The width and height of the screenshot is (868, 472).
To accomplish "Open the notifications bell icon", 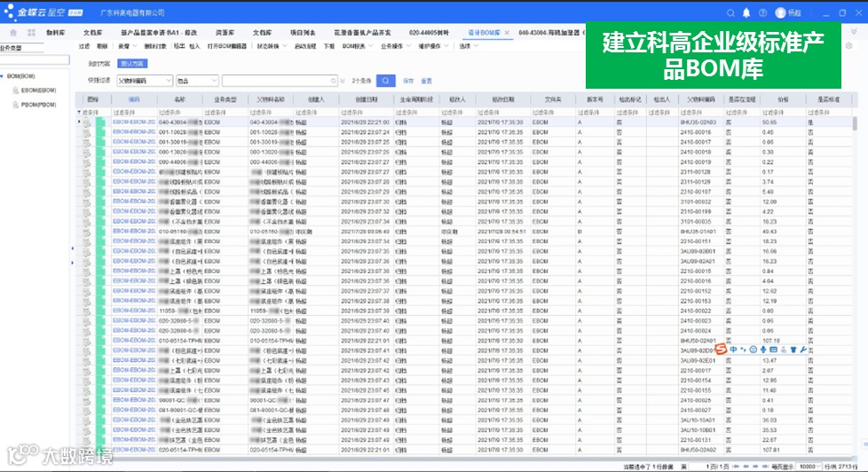I will point(746,12).
